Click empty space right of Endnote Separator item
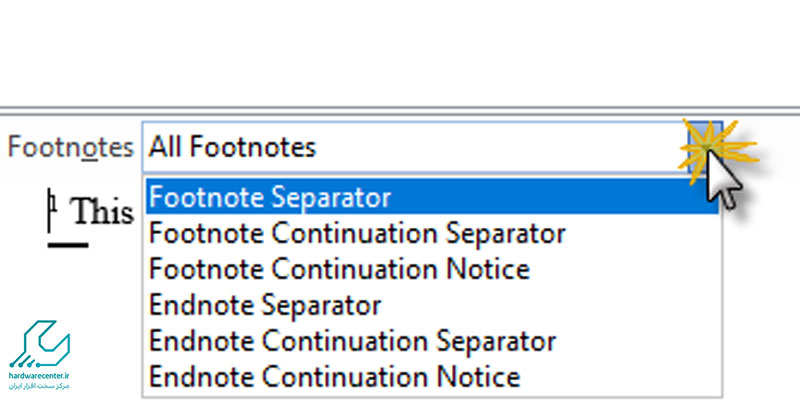 [x=549, y=305]
